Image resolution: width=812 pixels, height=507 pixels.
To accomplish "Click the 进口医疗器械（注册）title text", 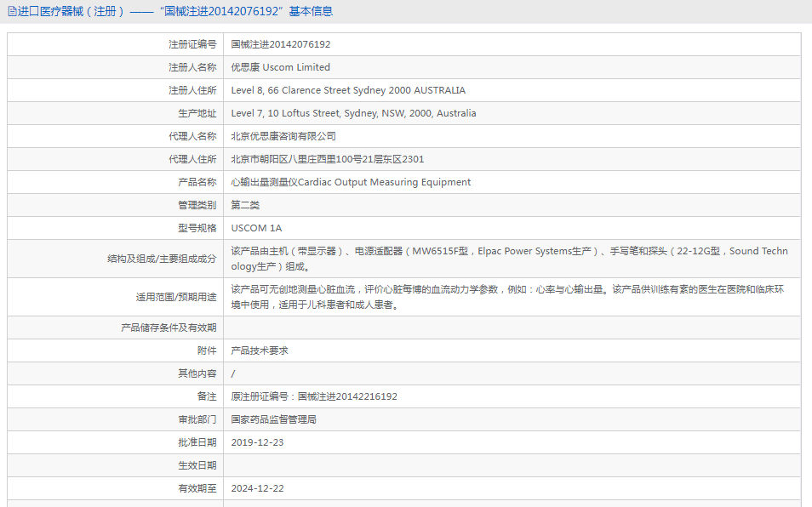I will click(71, 11).
